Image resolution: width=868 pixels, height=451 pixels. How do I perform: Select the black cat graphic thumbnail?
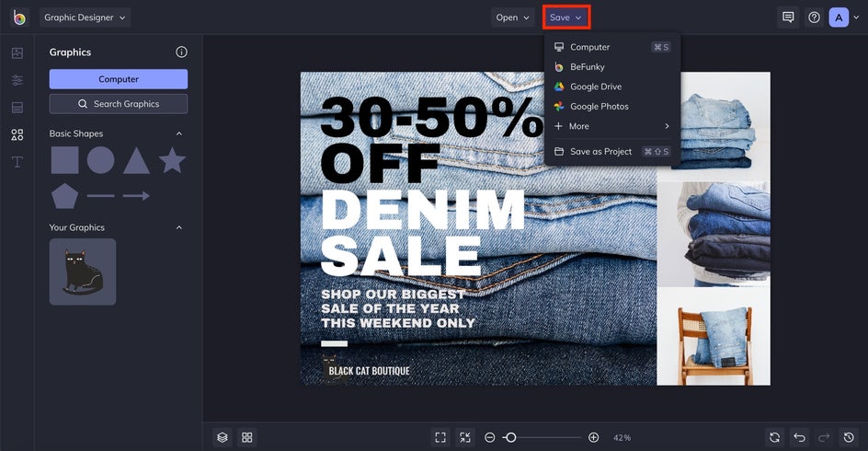tap(83, 272)
